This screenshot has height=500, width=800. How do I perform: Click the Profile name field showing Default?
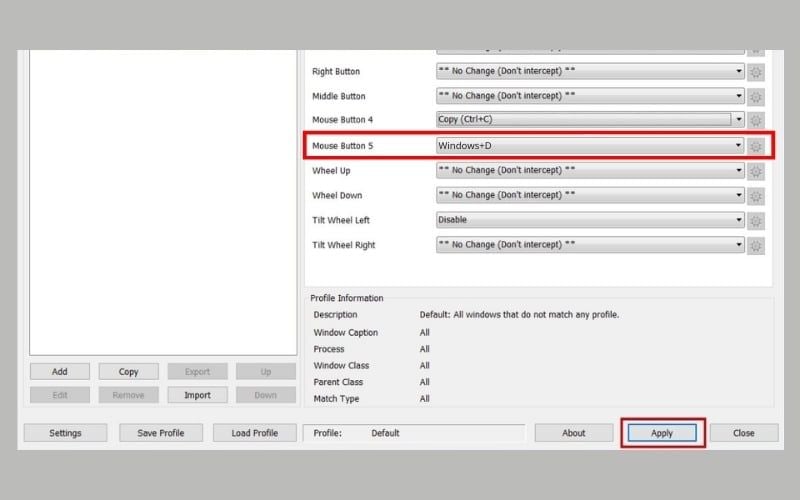[414, 433]
